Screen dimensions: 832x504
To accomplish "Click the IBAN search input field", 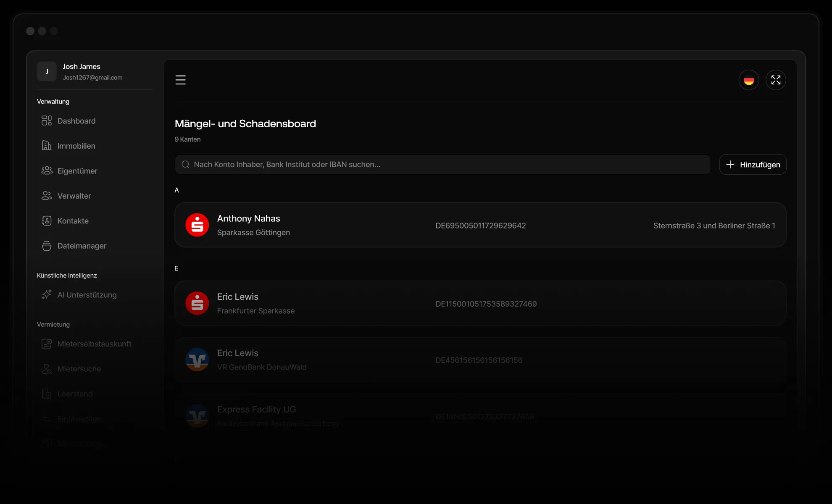I will [442, 165].
